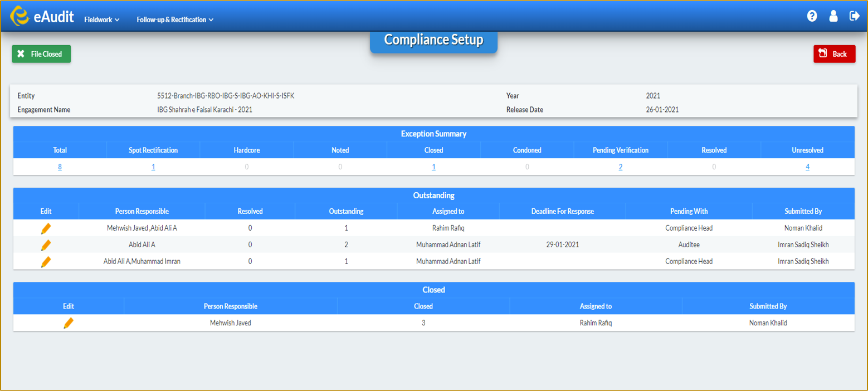
Task: Click the Pending Verification count link 2
Action: click(621, 166)
